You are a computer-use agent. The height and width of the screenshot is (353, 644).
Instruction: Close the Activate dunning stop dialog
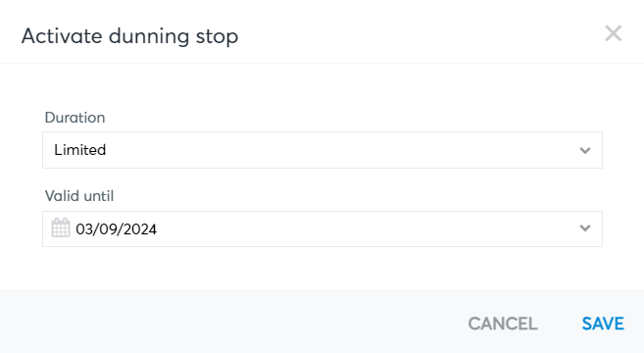click(x=614, y=33)
